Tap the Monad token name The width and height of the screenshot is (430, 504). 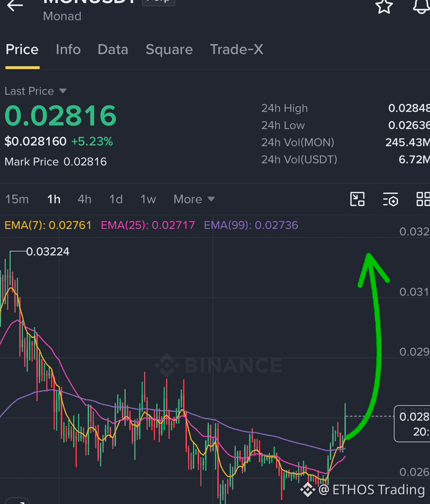point(62,17)
